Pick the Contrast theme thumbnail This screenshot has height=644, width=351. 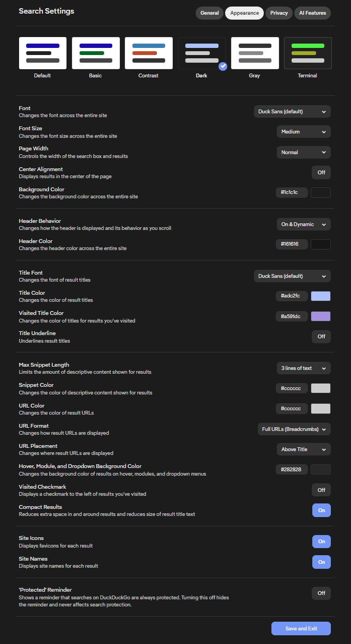[x=148, y=53]
